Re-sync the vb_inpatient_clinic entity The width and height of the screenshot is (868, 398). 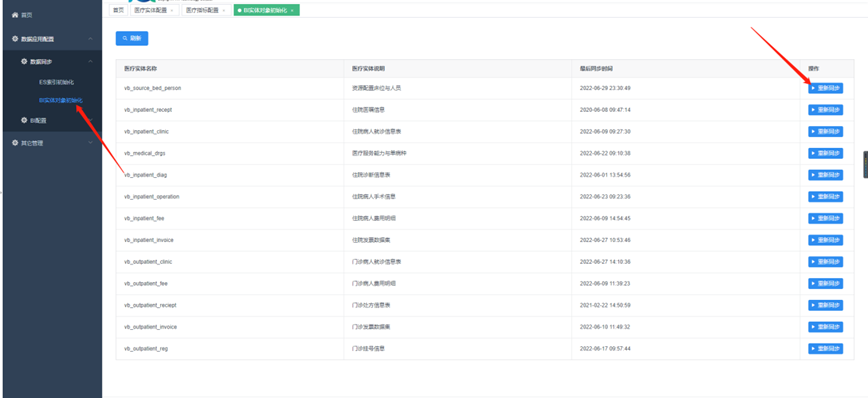tap(825, 131)
